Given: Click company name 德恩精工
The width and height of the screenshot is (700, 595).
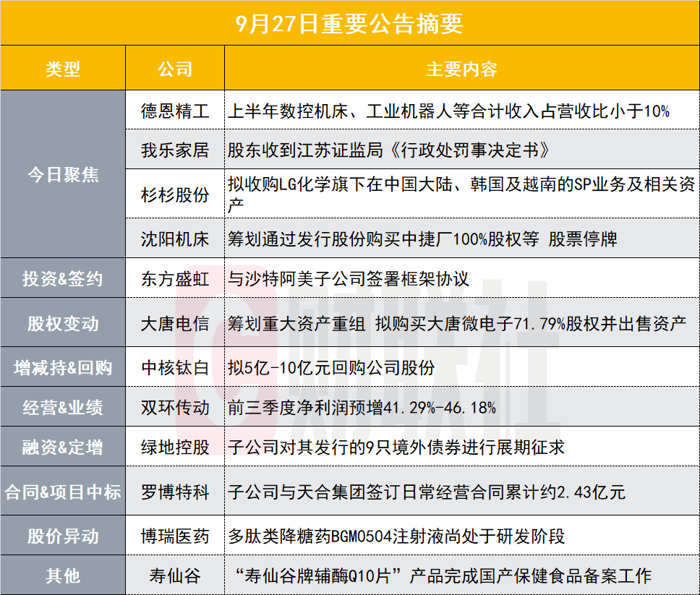Looking at the screenshot, I should click(175, 111).
